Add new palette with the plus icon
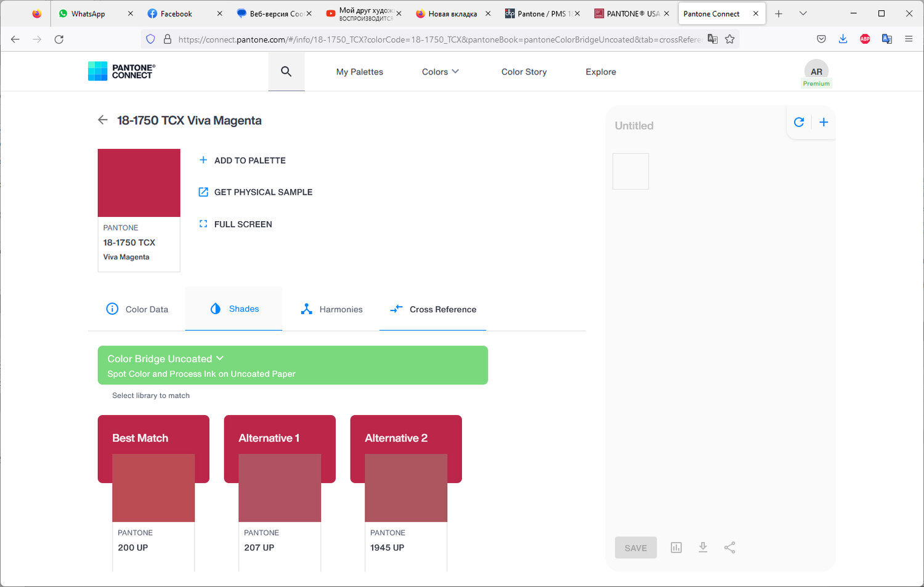 824,122
